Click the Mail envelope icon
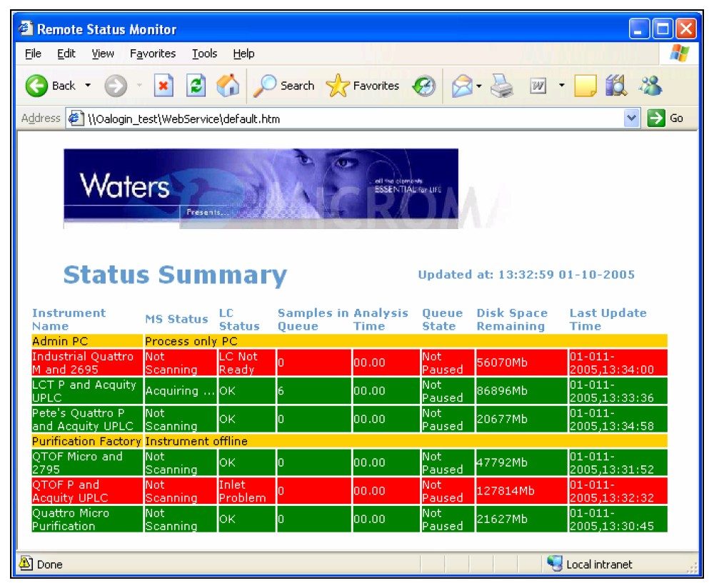Viewport: 714px width, 588px height. (x=462, y=86)
